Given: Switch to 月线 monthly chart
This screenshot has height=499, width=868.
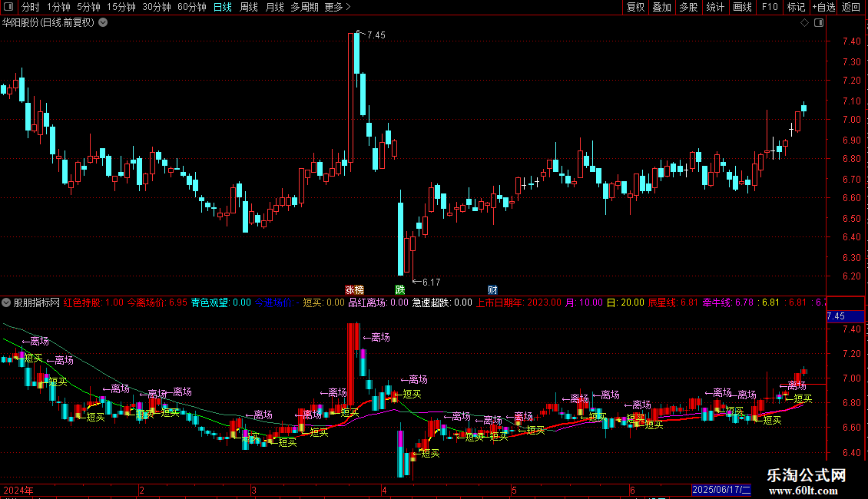Looking at the screenshot, I should coord(274,7).
